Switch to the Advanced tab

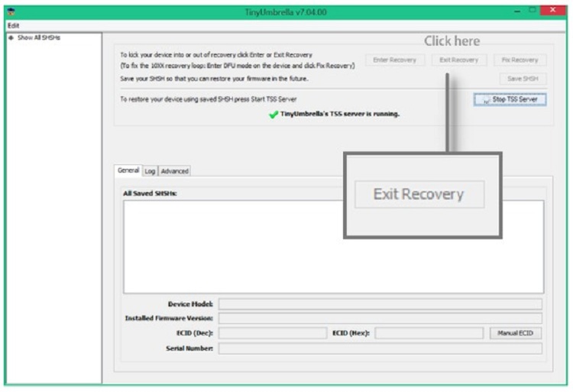click(174, 171)
